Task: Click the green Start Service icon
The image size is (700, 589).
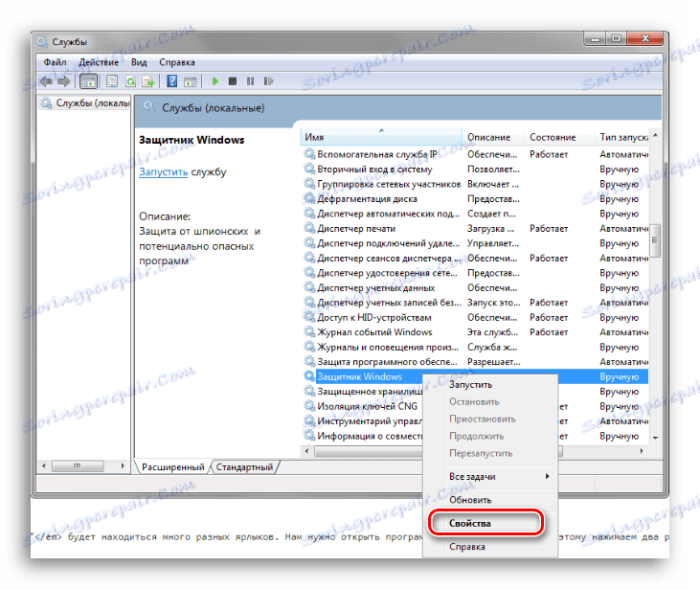Action: click(215, 81)
